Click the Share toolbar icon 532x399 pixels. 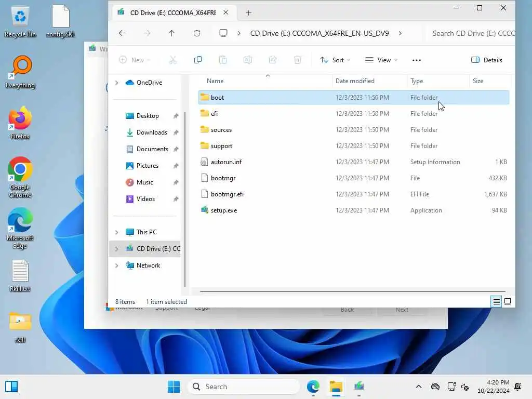[x=273, y=60]
